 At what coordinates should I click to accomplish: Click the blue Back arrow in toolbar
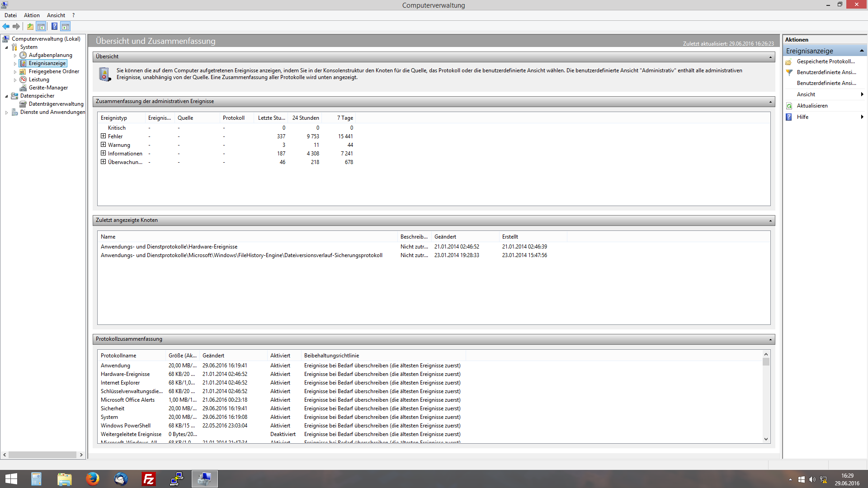(6, 26)
